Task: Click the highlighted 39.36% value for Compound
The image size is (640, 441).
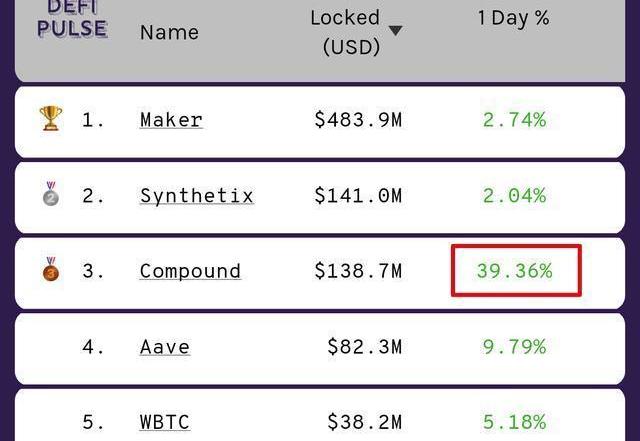Action: pyautogui.click(x=516, y=271)
